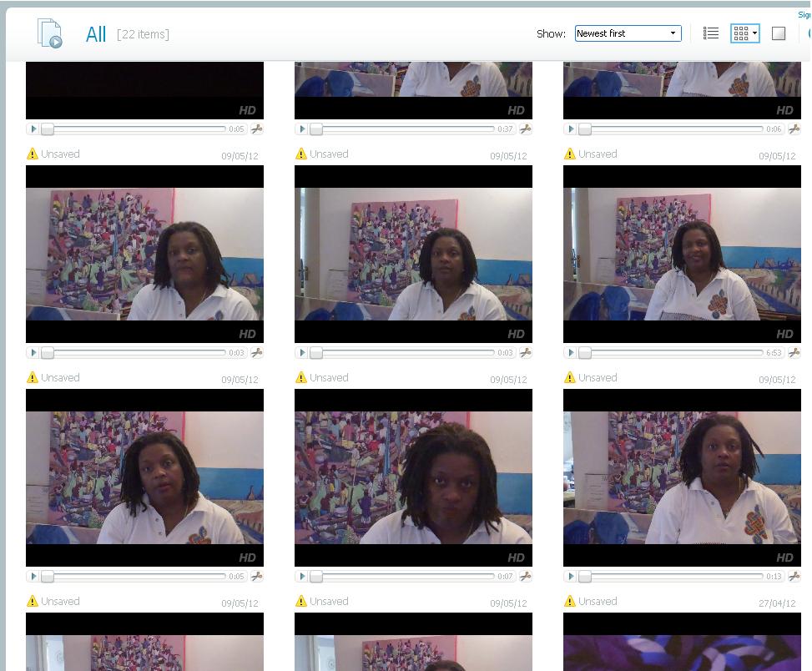Click the warning icon beside the 27/04/12 date
Viewport: 812px width, 671px height.
coord(570,601)
